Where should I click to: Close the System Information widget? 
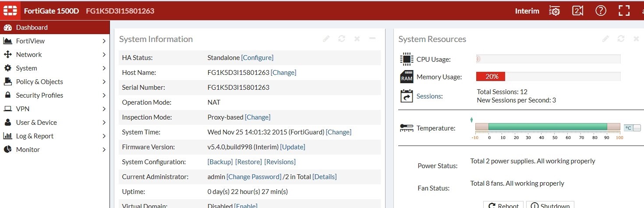coord(357,39)
